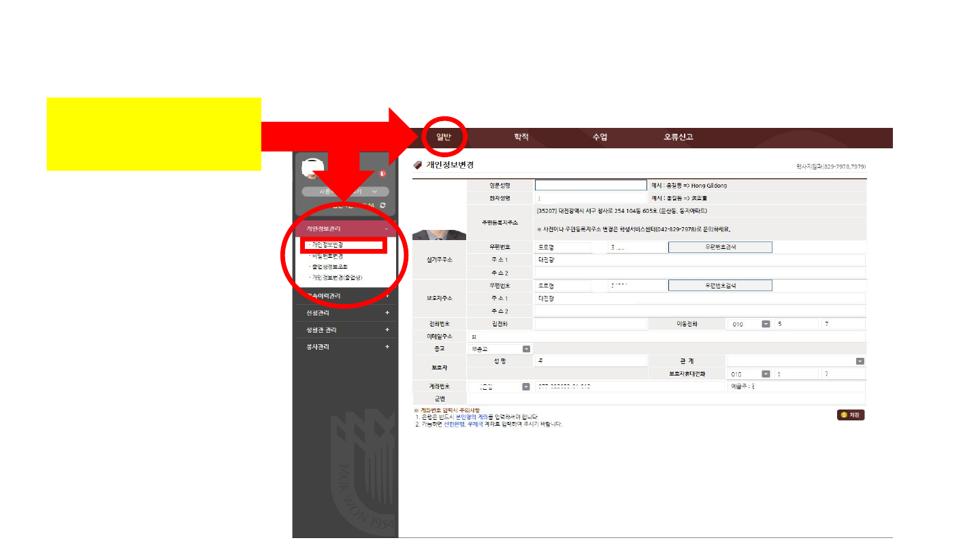This screenshot has width=980, height=551.
Task: Click the 저장 save button
Action: (x=851, y=414)
